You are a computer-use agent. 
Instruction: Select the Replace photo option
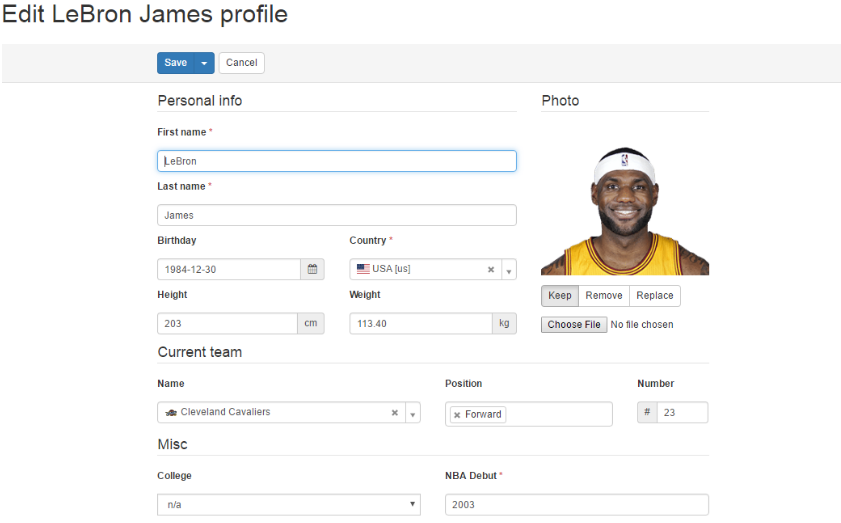[x=655, y=296]
